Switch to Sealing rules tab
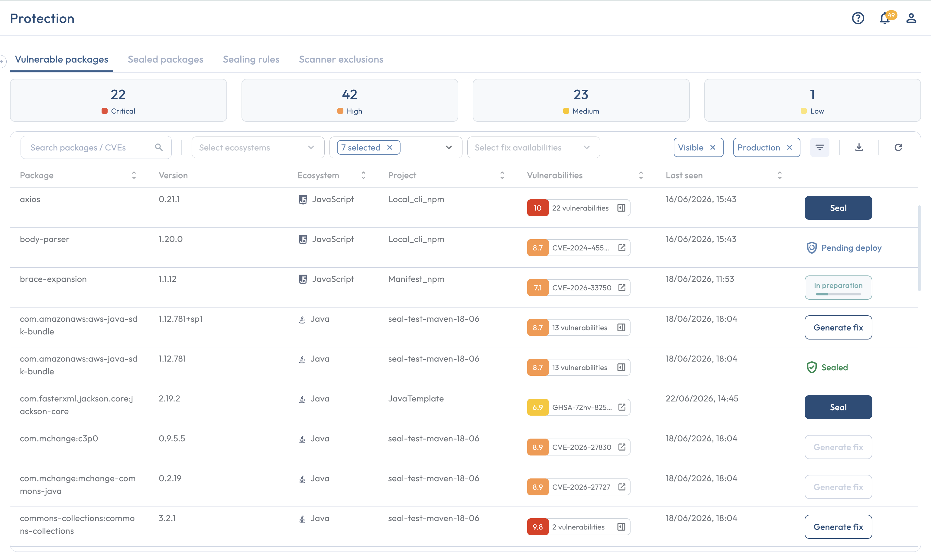Viewport: 931px width, 560px height. (251, 59)
